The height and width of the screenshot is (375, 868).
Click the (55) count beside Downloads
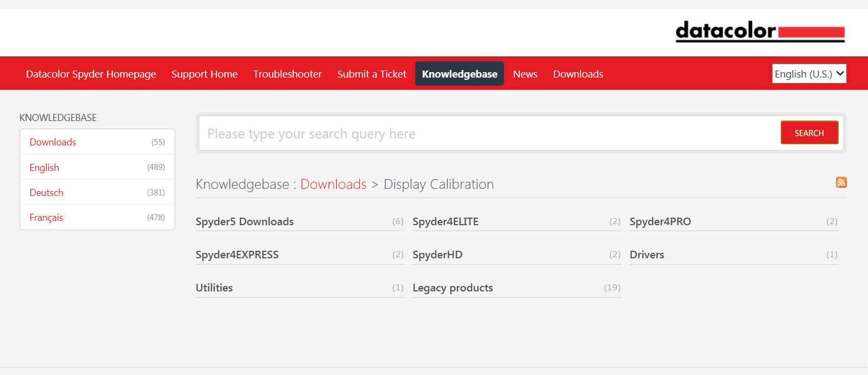pyautogui.click(x=158, y=142)
